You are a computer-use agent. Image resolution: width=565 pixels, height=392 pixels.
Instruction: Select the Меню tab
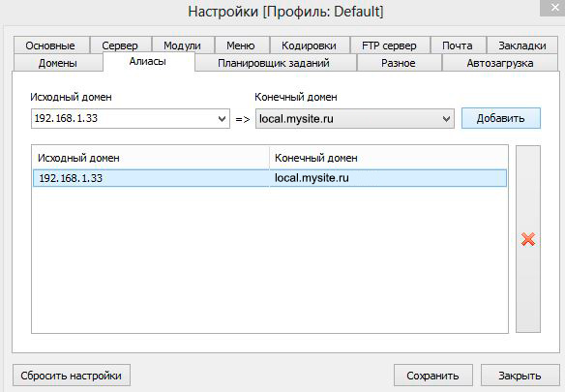coord(241,45)
